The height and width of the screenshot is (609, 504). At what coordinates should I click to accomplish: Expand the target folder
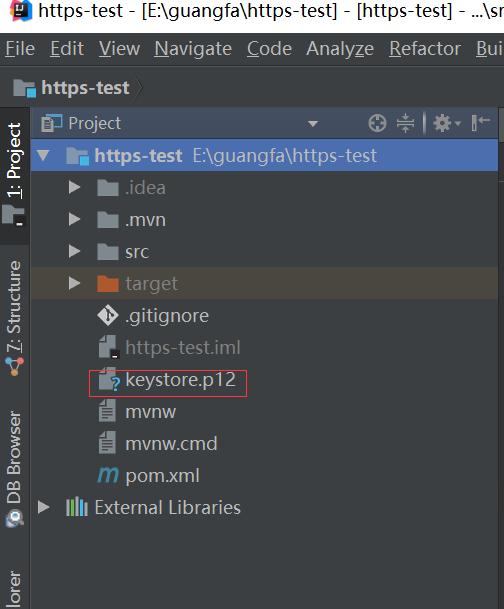[75, 283]
